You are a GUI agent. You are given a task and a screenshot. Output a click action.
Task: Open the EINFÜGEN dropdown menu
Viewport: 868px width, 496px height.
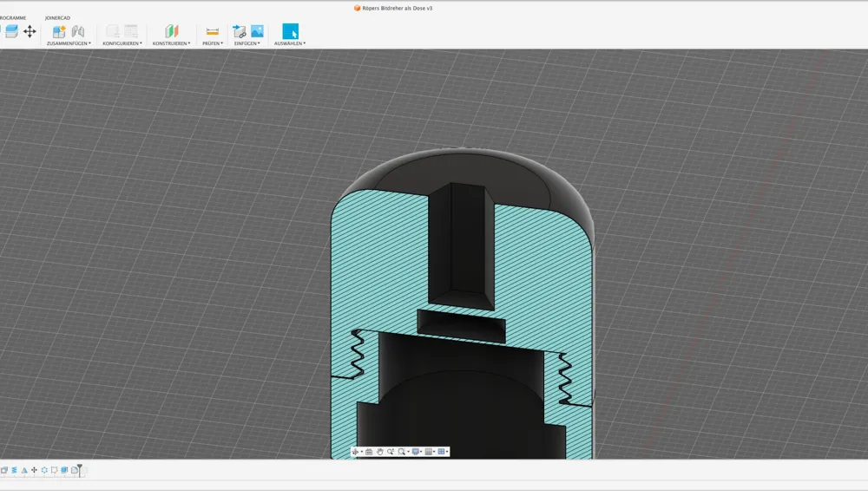247,43
